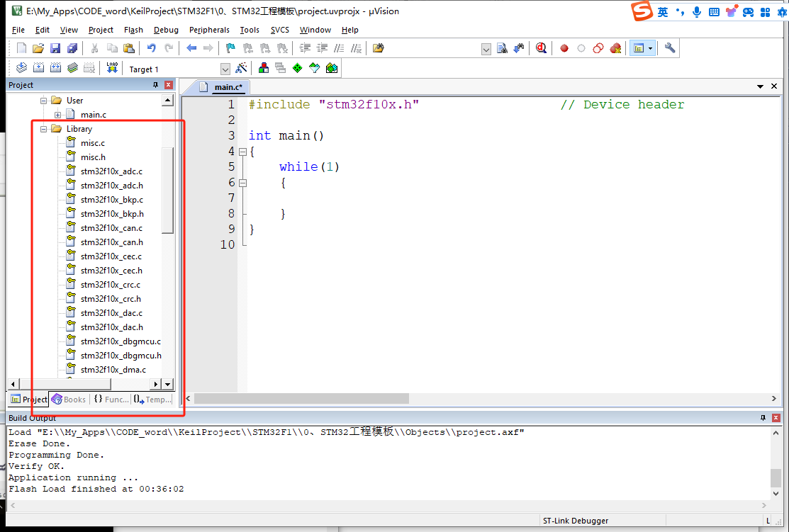Insert a breakpoint with red dot
789x532 pixels.
564,48
